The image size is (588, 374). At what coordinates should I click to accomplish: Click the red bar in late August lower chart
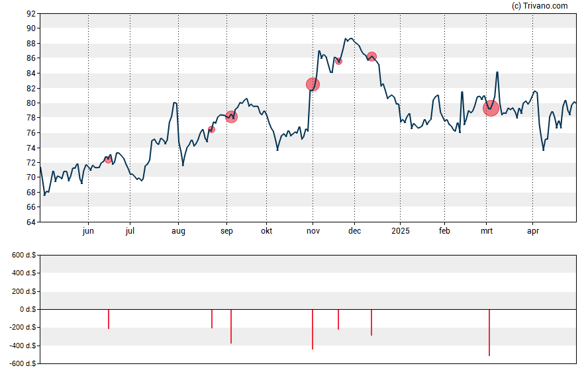point(212,318)
